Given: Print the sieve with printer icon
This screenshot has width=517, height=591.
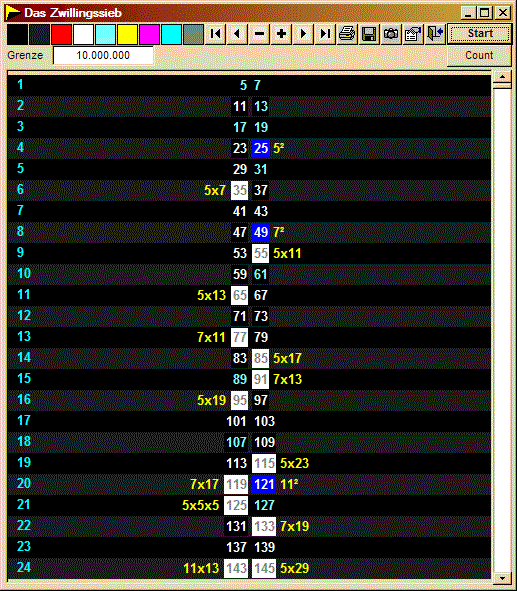Looking at the screenshot, I should pos(347,34).
